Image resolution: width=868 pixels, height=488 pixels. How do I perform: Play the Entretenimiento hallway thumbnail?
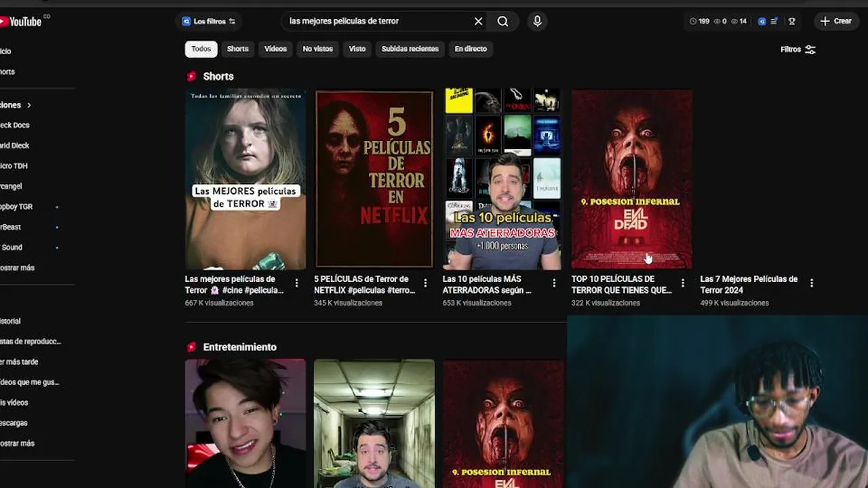pyautogui.click(x=374, y=424)
